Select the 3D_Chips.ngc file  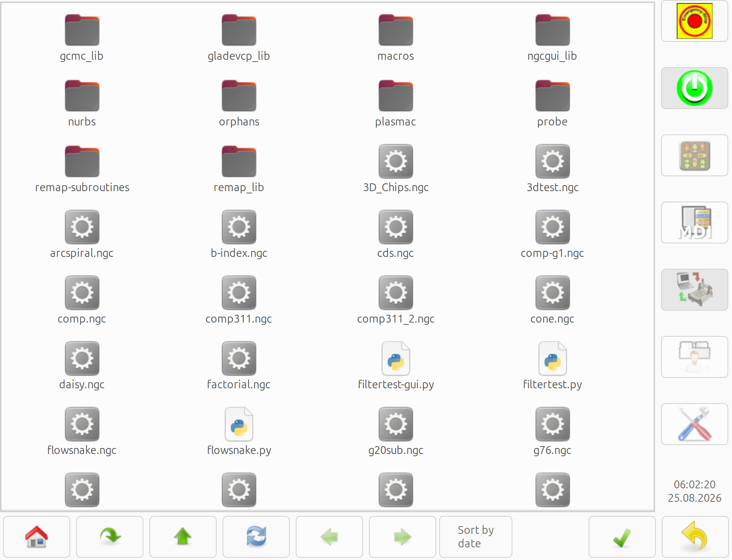click(x=396, y=169)
